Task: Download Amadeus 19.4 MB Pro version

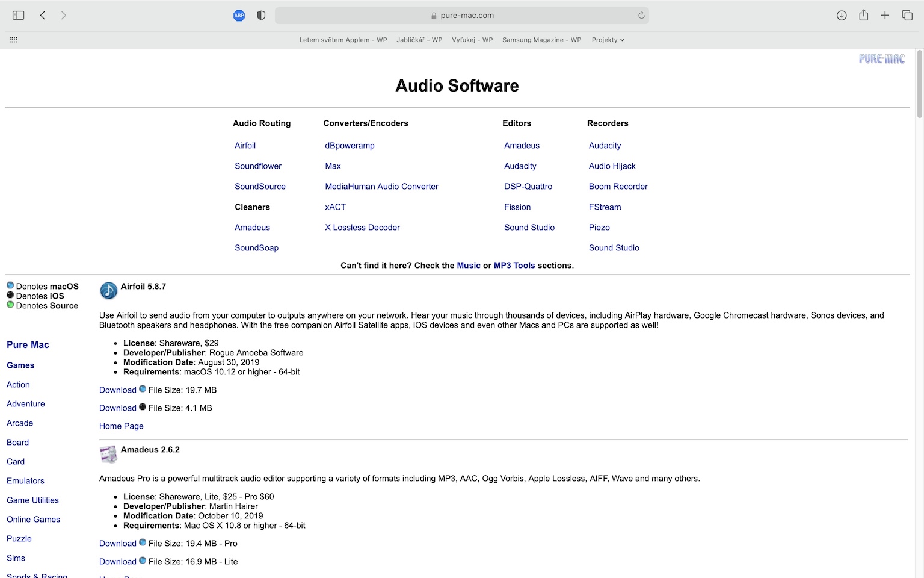Action: [x=118, y=544]
